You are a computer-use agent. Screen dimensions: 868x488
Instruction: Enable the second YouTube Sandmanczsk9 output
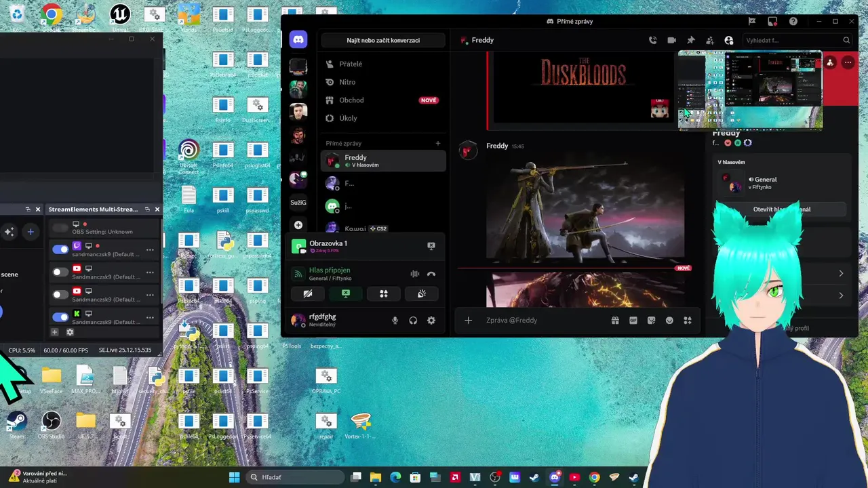pos(60,294)
